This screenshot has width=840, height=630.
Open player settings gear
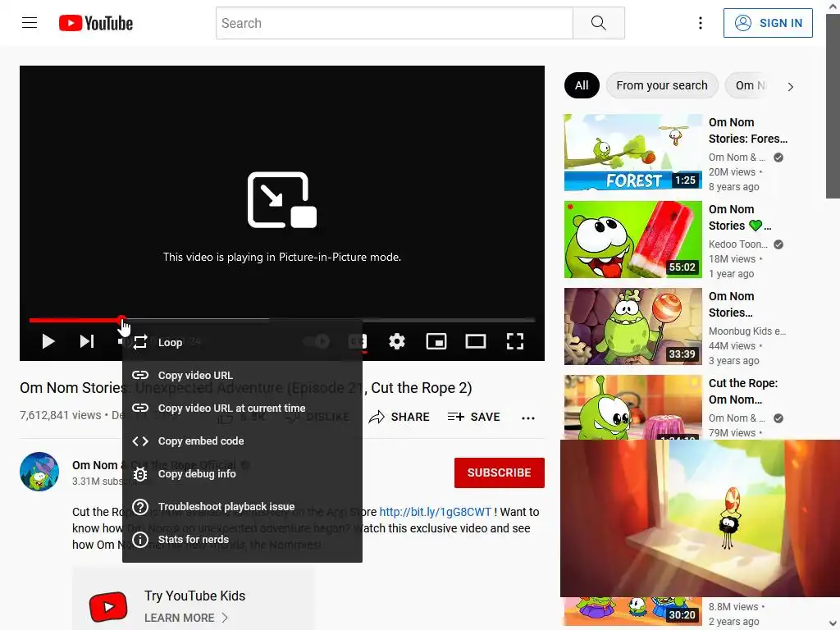pyautogui.click(x=397, y=341)
